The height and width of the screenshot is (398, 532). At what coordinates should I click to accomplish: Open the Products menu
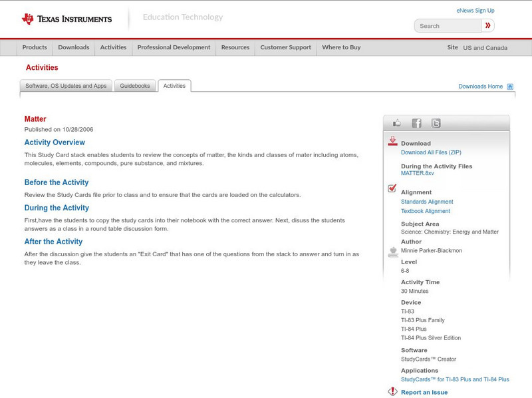(x=35, y=48)
